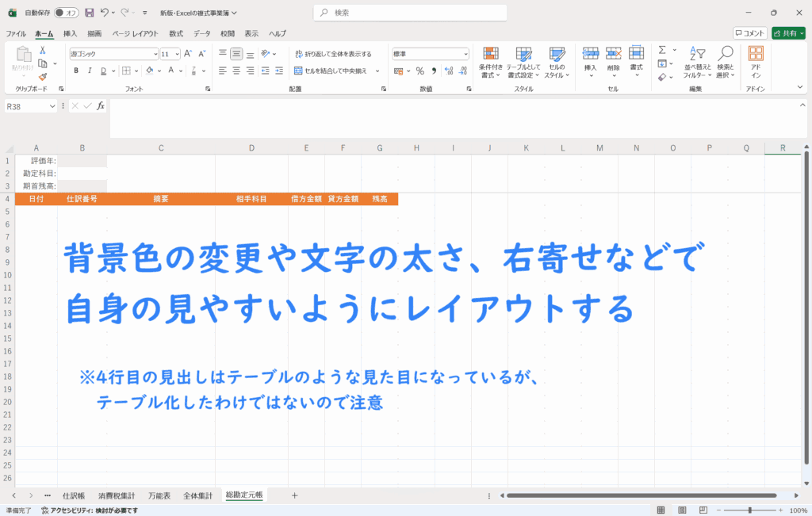This screenshot has width=812, height=516.
Task: Click the name box showing R38
Action: tap(26, 106)
